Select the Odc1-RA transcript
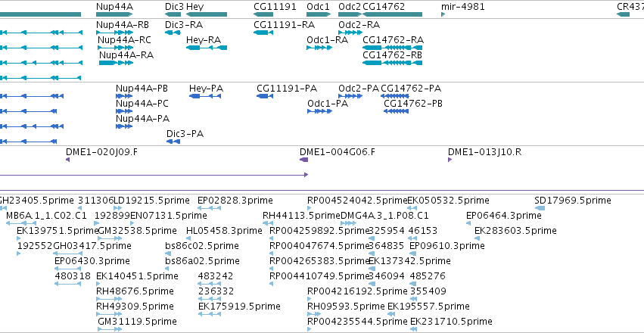 [x=319, y=48]
